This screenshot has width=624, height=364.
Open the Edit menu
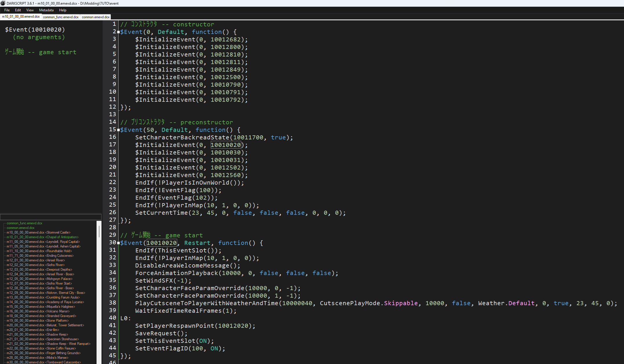coord(18,10)
